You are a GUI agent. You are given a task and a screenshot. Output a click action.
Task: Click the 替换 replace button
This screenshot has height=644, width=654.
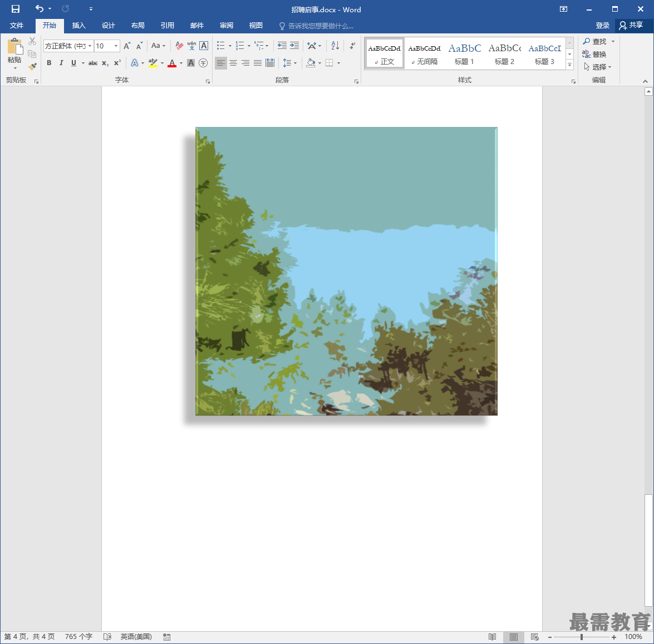tap(594, 54)
